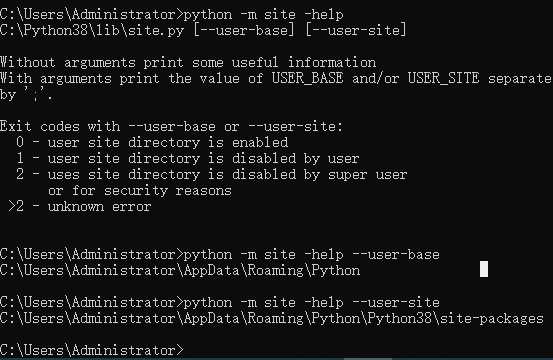
Task: Click the "by ';'." continuation line
Action: [x=26, y=94]
